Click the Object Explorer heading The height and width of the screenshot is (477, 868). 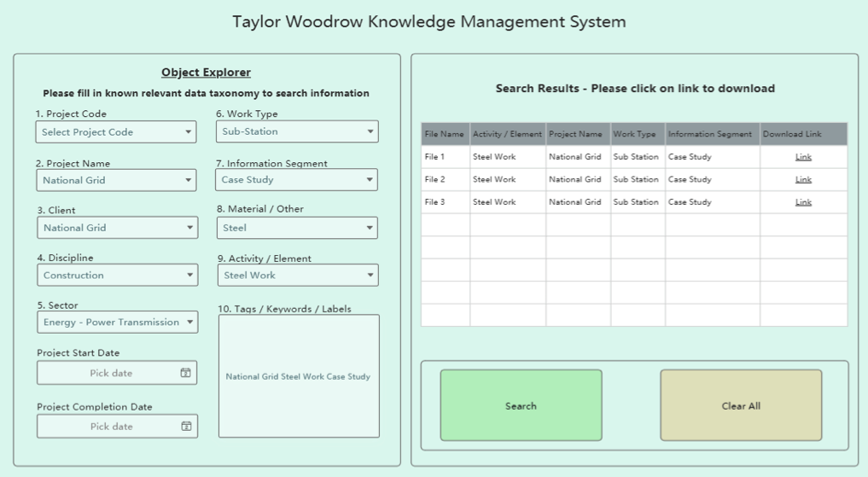click(206, 73)
